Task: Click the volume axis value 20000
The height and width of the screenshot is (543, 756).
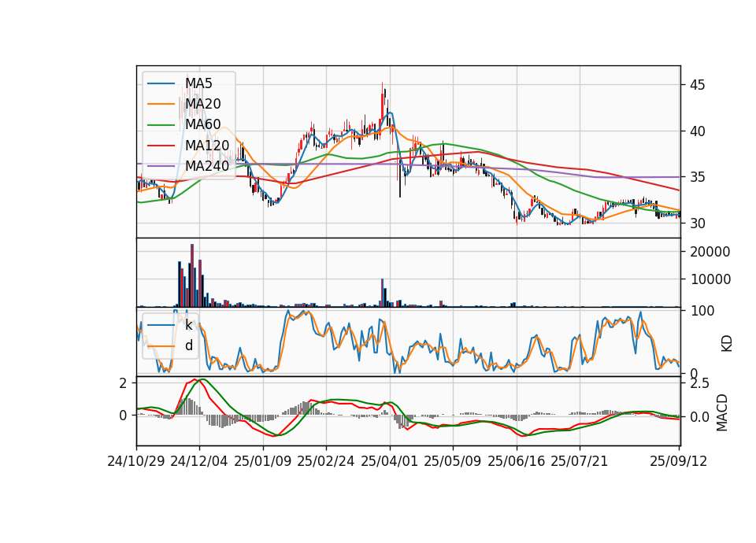Action: pos(710,252)
